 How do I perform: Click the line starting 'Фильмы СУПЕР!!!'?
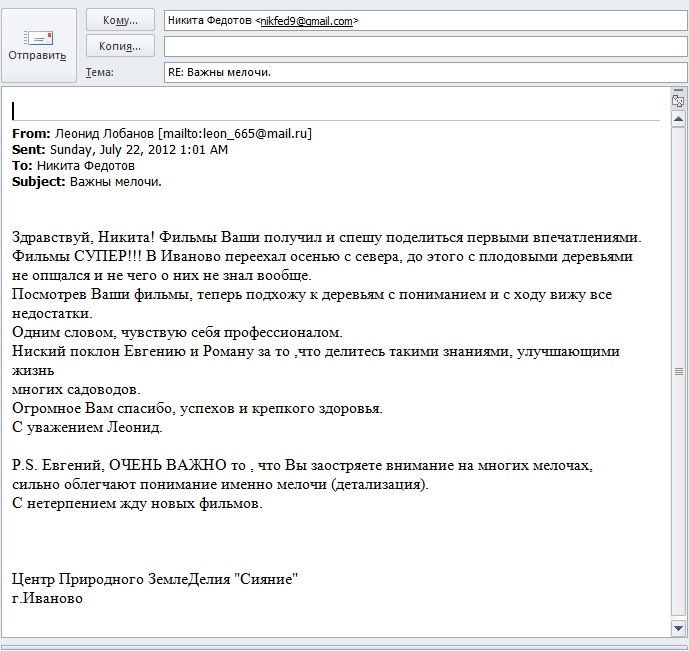(x=322, y=256)
